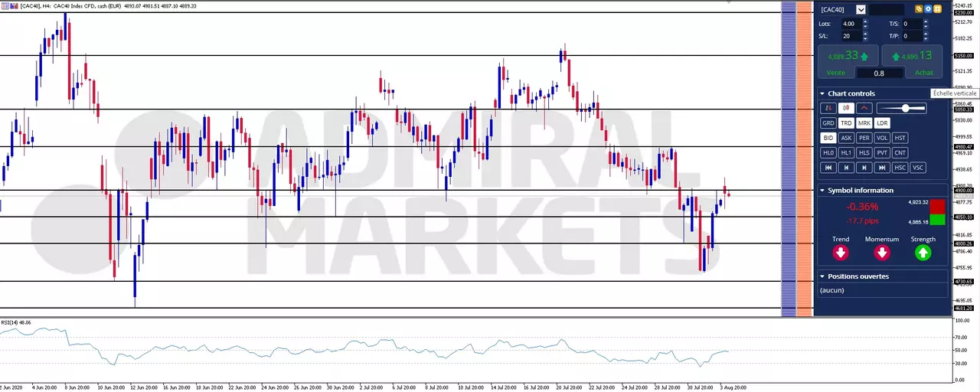The image size is (980, 392).
Task: Click the (aucun) positions entry
Action: tap(831, 290)
